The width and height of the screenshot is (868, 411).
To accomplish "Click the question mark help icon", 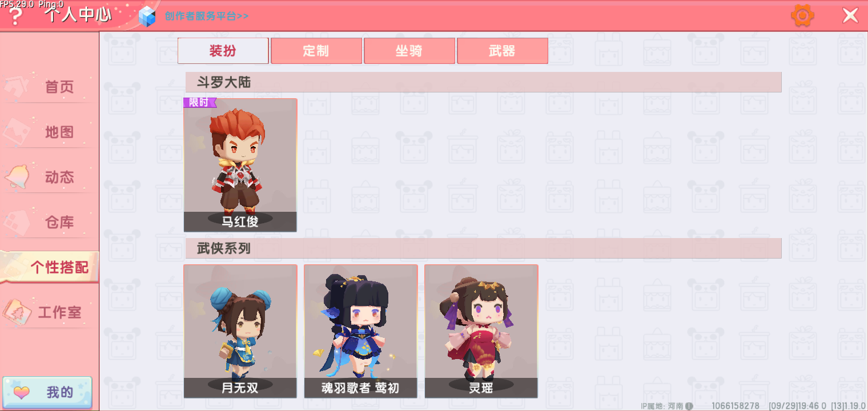I will 16,17.
